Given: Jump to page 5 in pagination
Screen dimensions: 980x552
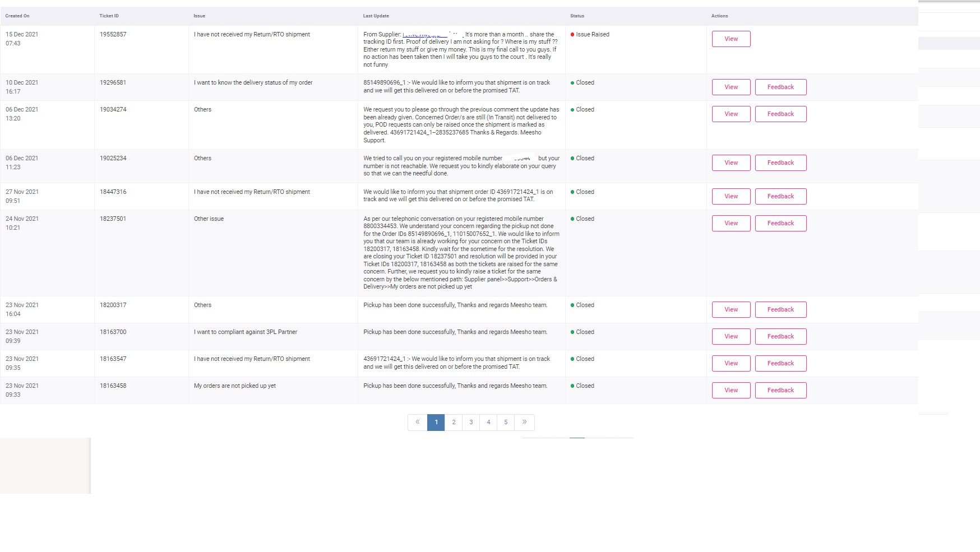Looking at the screenshot, I should (506, 422).
